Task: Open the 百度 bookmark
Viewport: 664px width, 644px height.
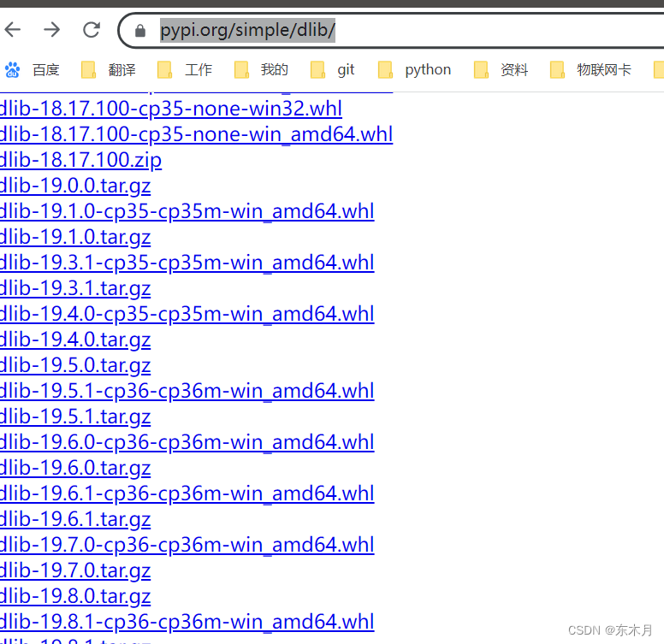Action: 33,70
